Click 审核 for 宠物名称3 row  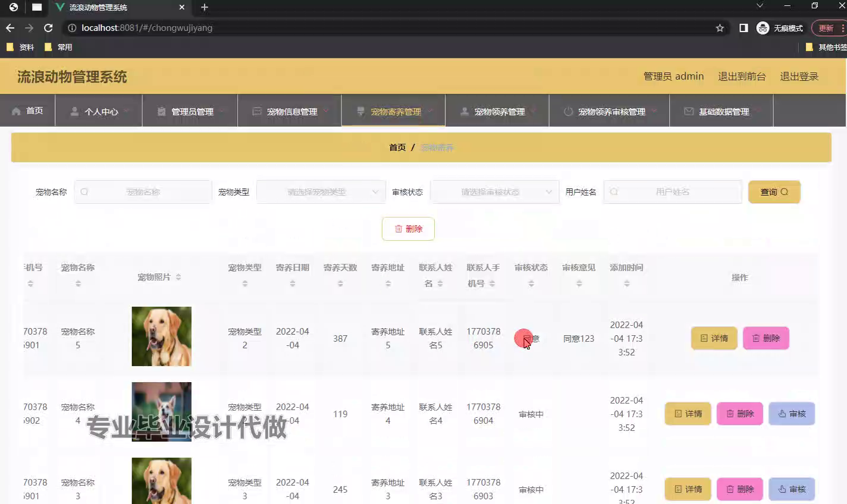point(792,489)
